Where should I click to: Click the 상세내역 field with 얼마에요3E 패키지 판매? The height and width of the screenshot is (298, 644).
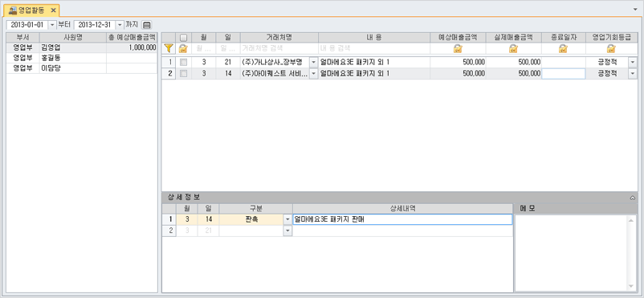402,219
